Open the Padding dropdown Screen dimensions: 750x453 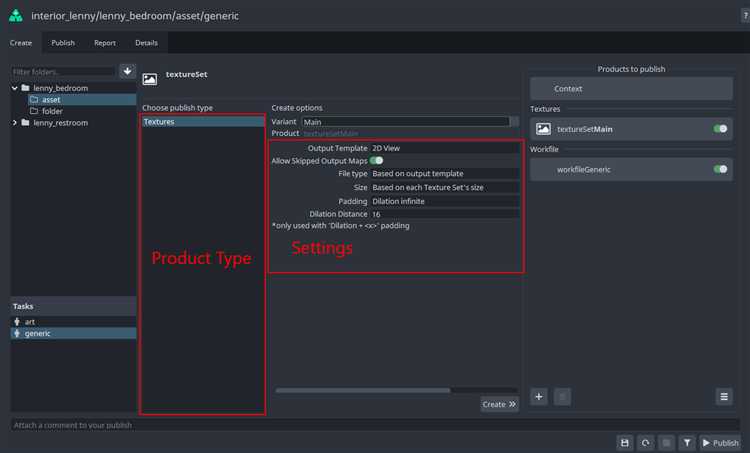(445, 201)
